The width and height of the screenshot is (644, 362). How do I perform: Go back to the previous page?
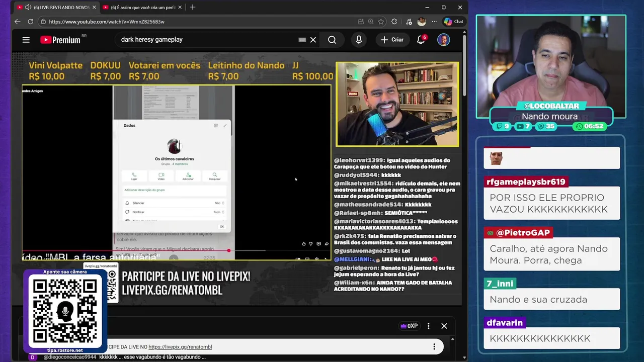click(x=17, y=22)
